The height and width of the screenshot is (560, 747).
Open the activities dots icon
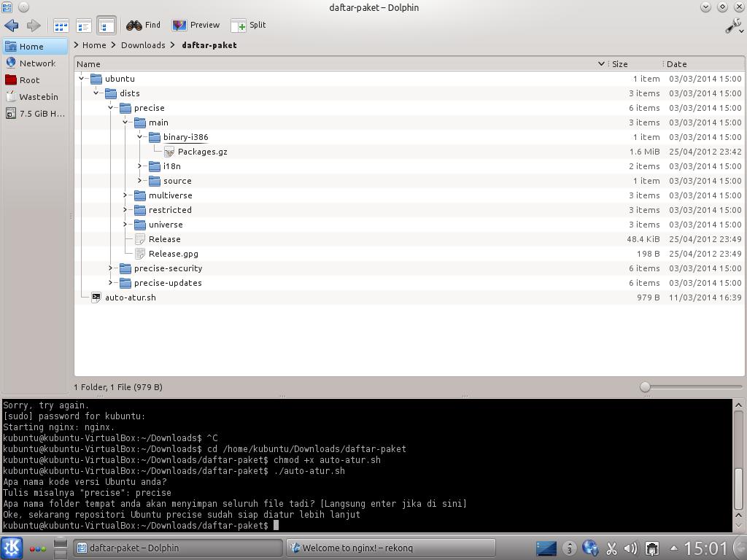38,548
